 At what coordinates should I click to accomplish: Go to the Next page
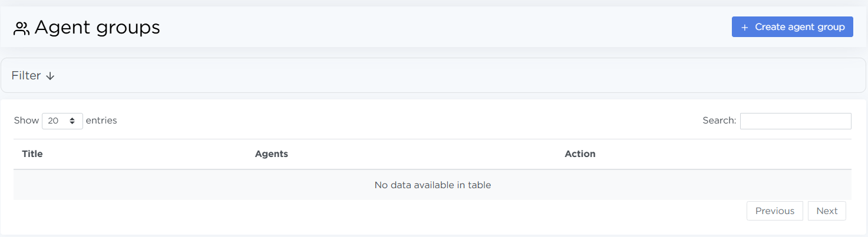pos(827,211)
